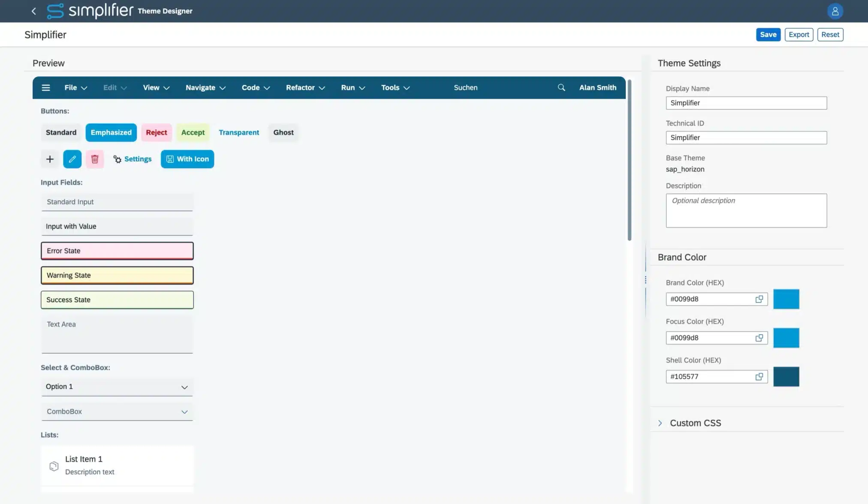The image size is (868, 504).
Task: Click the red trash delete button
Action: pos(94,159)
